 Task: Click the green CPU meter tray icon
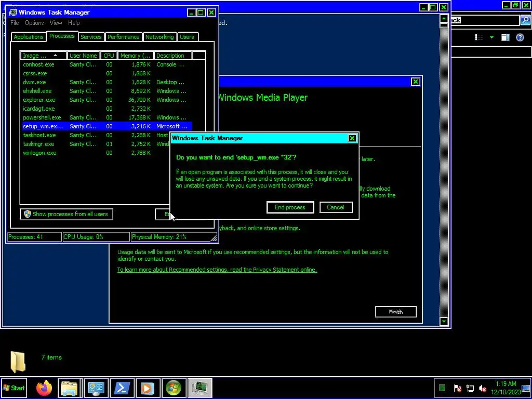442,388
